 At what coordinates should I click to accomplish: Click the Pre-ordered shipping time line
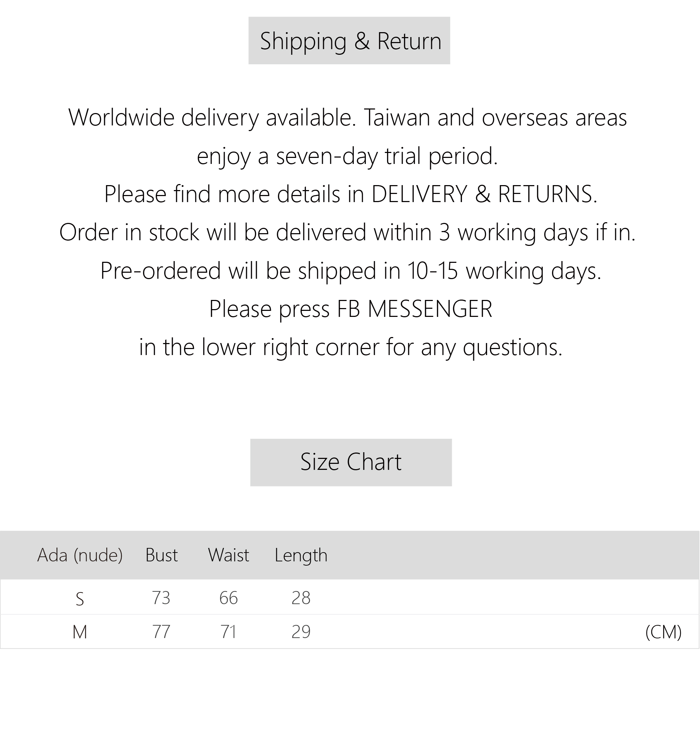pyautogui.click(x=351, y=271)
